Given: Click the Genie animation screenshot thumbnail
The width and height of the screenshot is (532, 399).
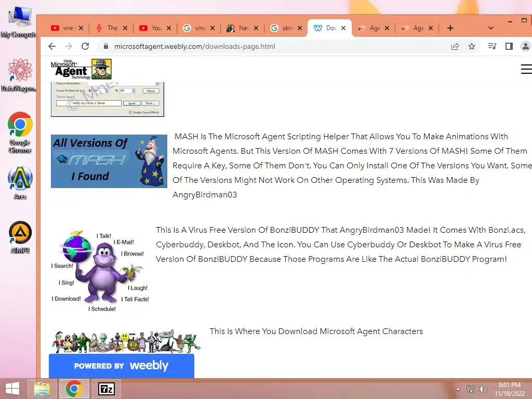Looking at the screenshot, I should click(108, 99).
